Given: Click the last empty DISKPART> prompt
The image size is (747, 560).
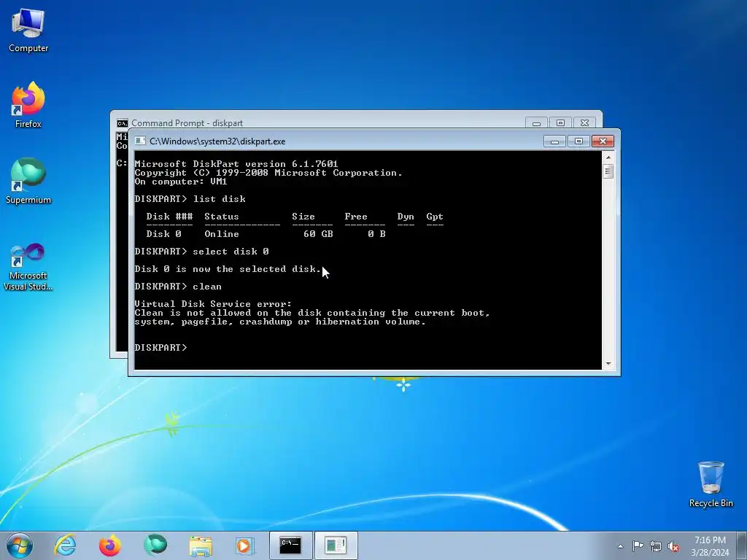Looking at the screenshot, I should click(x=160, y=348).
